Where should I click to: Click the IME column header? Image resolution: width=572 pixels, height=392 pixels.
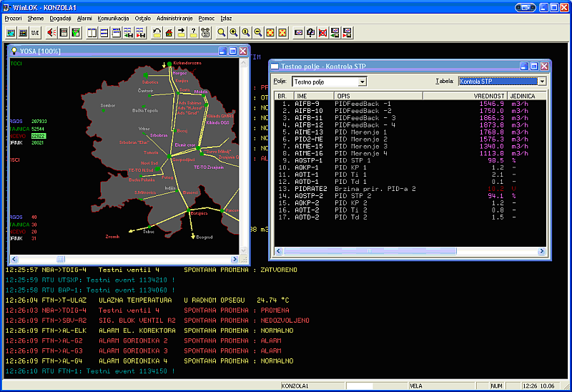tap(302, 95)
